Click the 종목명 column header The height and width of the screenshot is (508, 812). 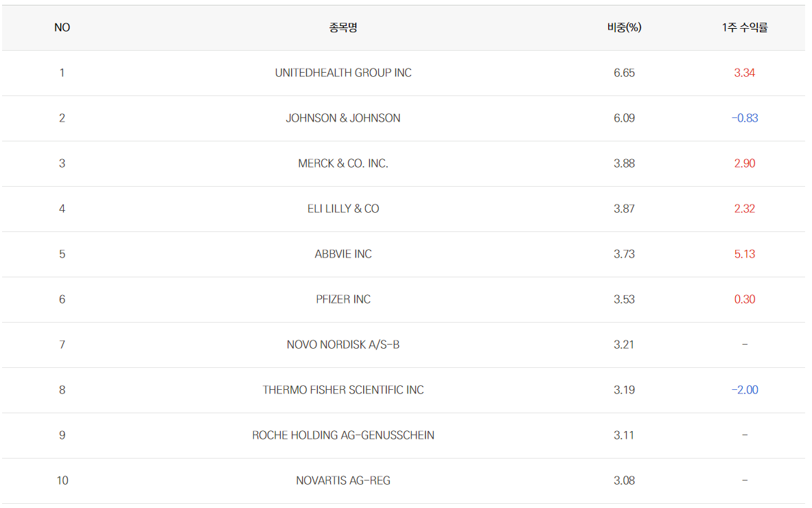pyautogui.click(x=343, y=27)
